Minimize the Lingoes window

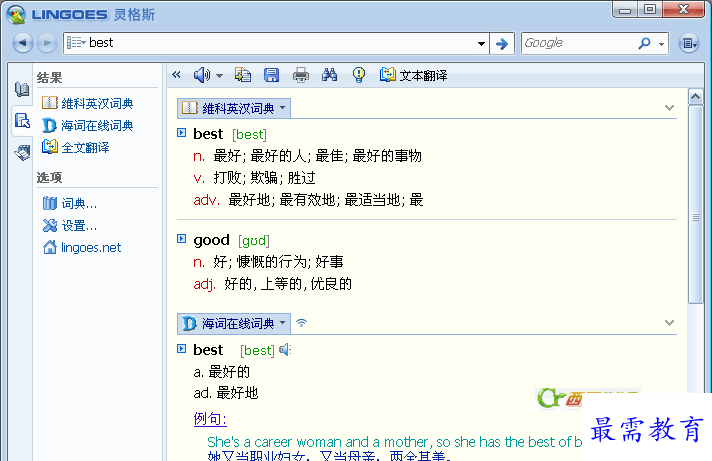(x=625, y=10)
